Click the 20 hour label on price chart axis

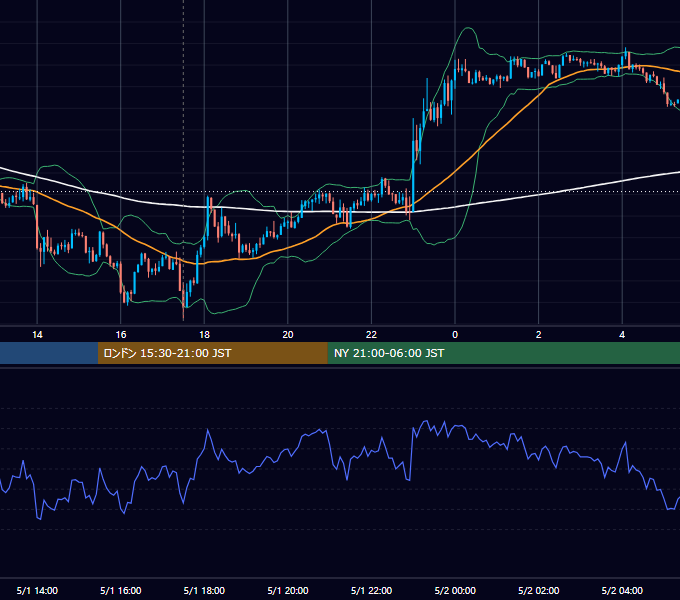tap(288, 334)
